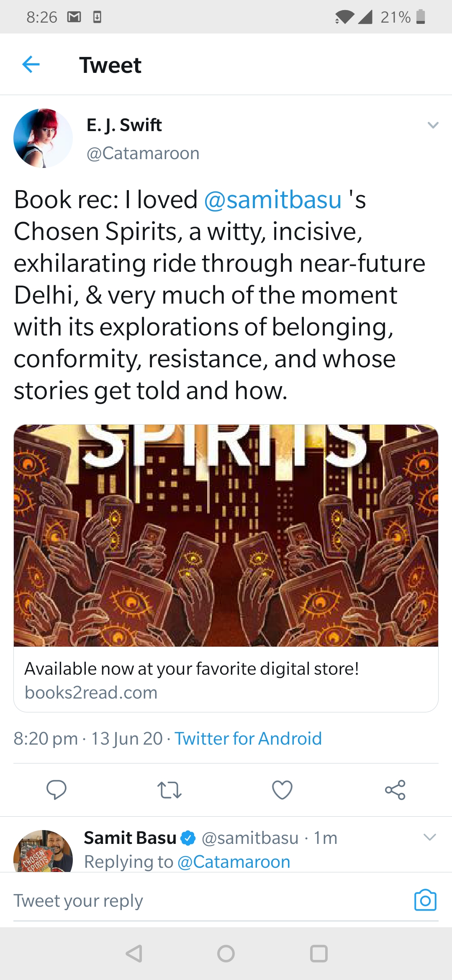Tap the share icon
Screen dimensions: 452x980
pos(395,790)
